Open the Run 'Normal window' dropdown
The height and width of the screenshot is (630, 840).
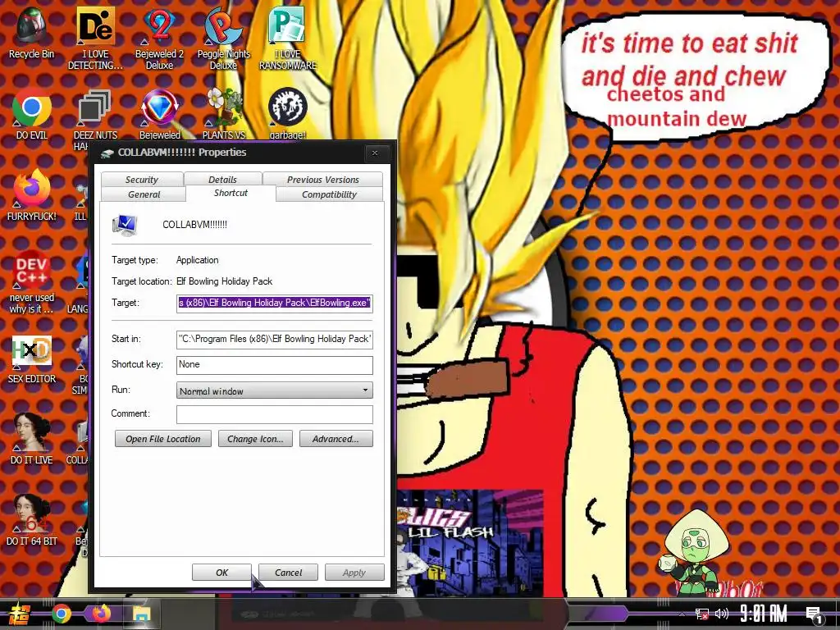pos(274,390)
